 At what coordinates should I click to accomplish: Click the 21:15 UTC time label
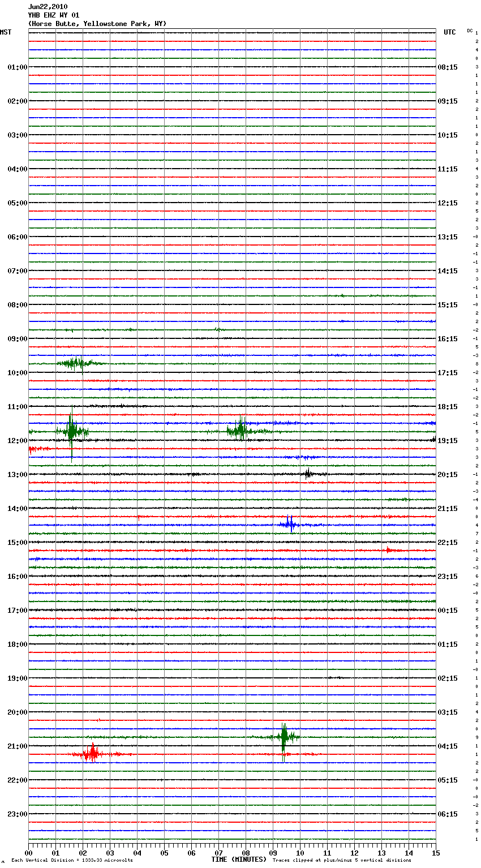[448, 509]
